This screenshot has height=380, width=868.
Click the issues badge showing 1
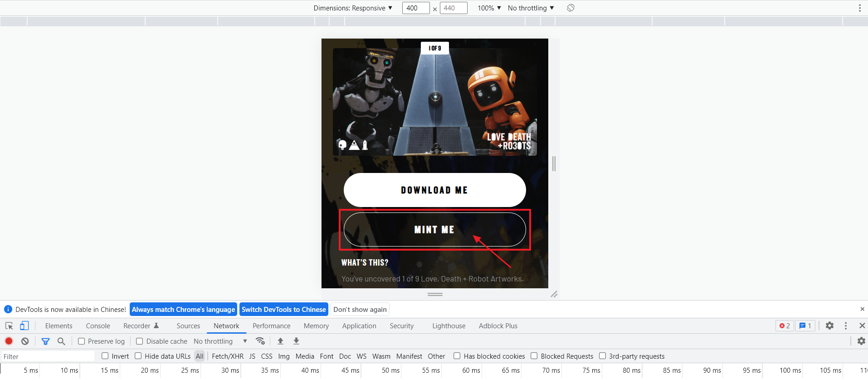pos(805,326)
